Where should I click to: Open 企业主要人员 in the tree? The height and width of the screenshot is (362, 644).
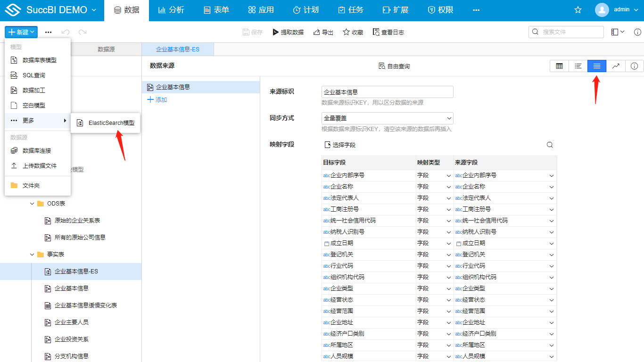click(72, 322)
